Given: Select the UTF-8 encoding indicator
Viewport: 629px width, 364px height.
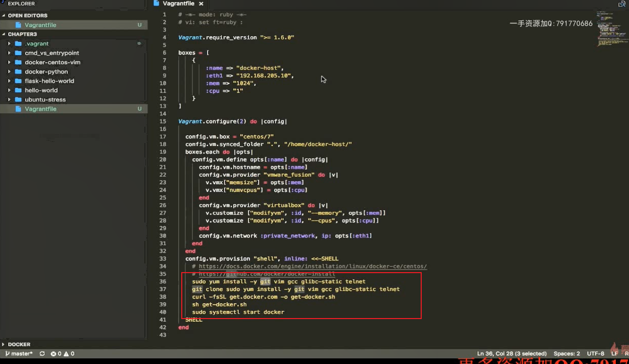Looking at the screenshot, I should pyautogui.click(x=595, y=353).
